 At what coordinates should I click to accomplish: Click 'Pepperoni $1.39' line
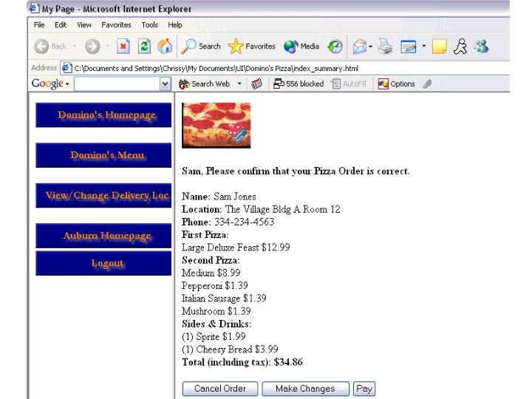coord(215,286)
